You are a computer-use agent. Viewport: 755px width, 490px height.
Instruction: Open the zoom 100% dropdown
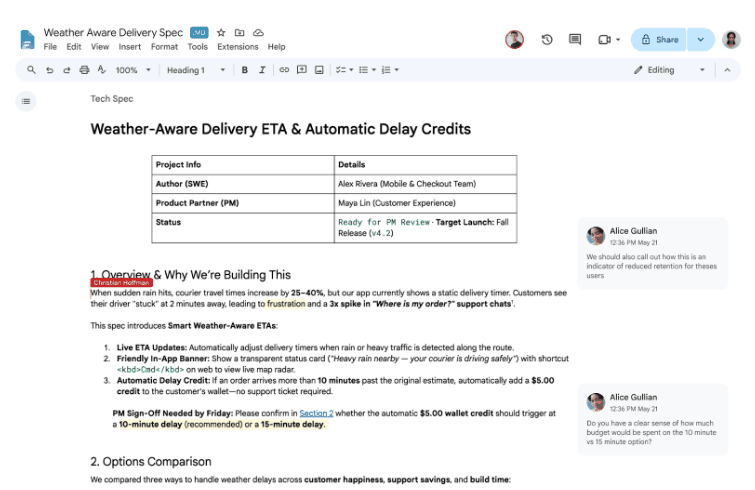click(133, 70)
